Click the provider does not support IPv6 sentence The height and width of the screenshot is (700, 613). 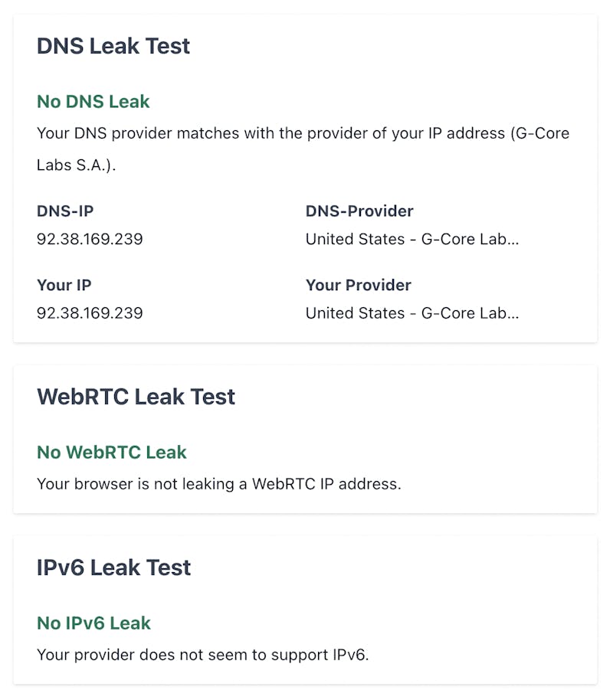(203, 655)
